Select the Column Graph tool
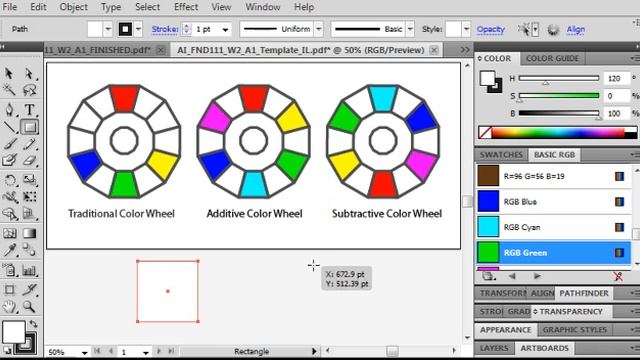The image size is (640, 360). [x=29, y=270]
